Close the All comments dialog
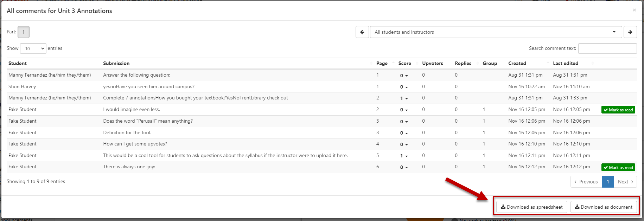 tap(634, 10)
